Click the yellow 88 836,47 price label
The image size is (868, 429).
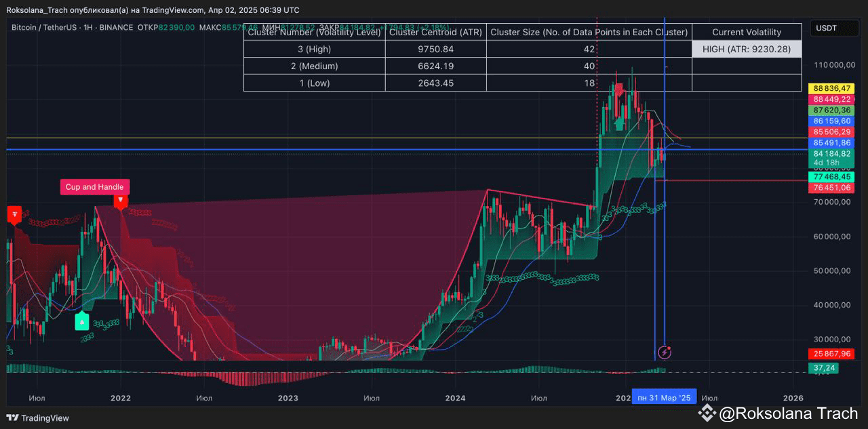(831, 88)
